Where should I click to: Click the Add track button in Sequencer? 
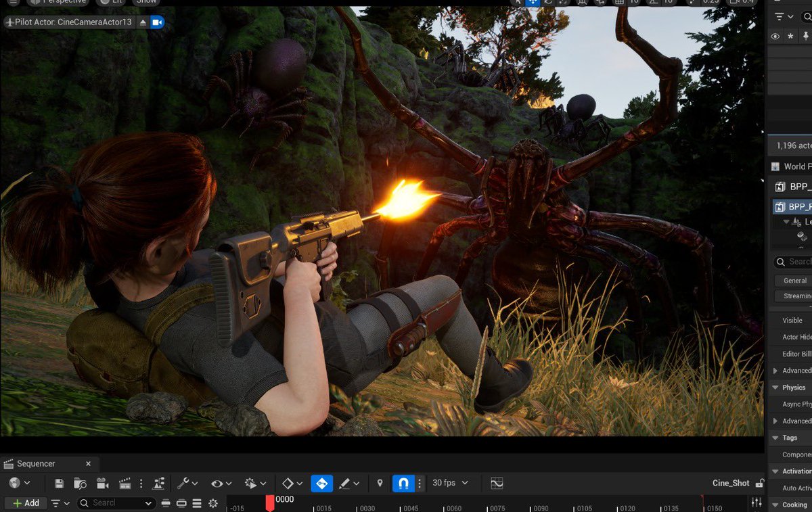(x=26, y=503)
